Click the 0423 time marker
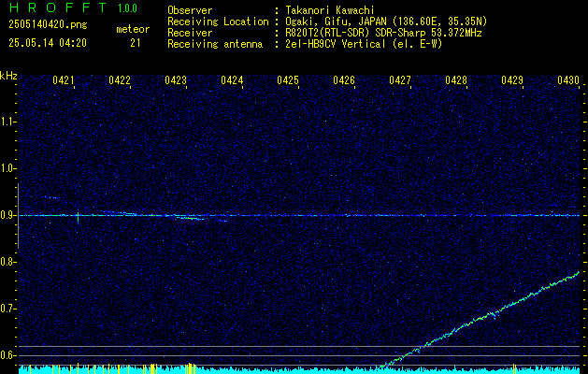The width and height of the screenshot is (588, 374). pyautogui.click(x=176, y=80)
